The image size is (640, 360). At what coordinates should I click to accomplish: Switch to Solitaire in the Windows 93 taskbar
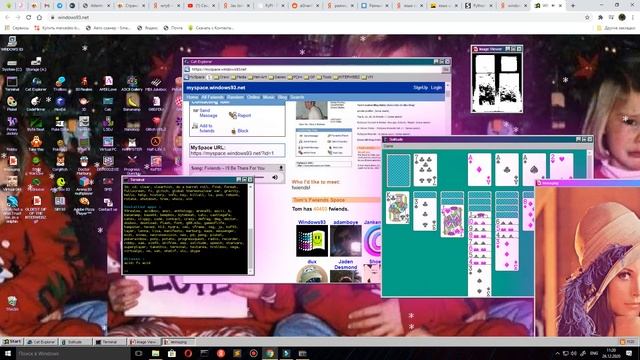(x=75, y=342)
